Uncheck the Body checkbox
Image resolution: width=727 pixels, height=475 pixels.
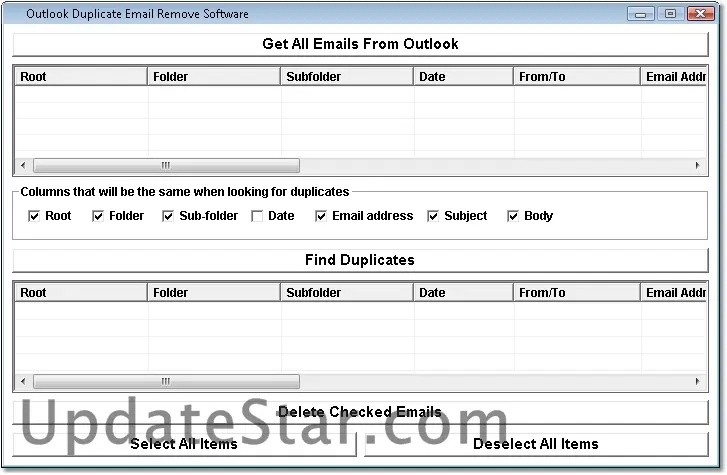click(x=513, y=216)
